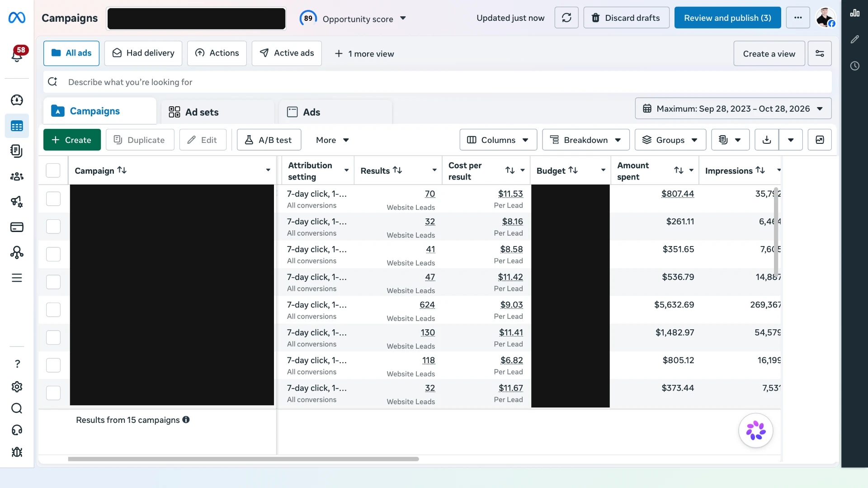
Task: Toggle the select-all campaigns checkbox
Action: coord(53,171)
